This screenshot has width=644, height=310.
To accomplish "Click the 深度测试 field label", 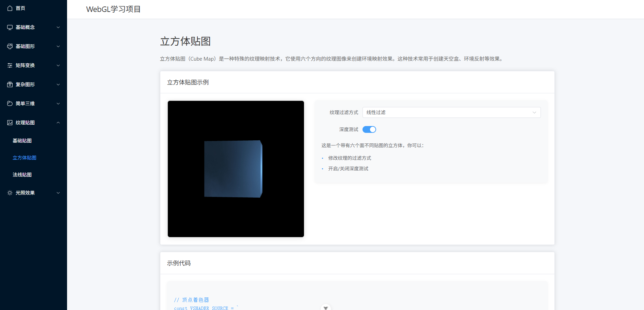I will (349, 129).
